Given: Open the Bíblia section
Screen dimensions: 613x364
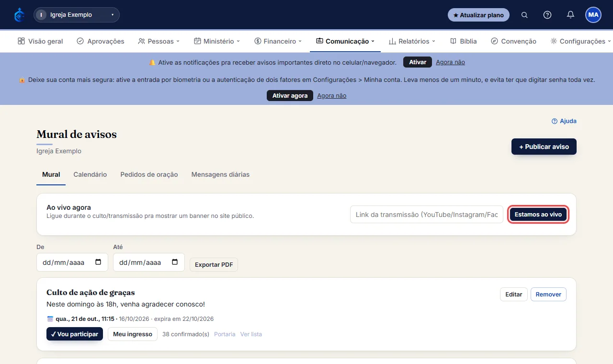Looking at the screenshot, I should (464, 41).
